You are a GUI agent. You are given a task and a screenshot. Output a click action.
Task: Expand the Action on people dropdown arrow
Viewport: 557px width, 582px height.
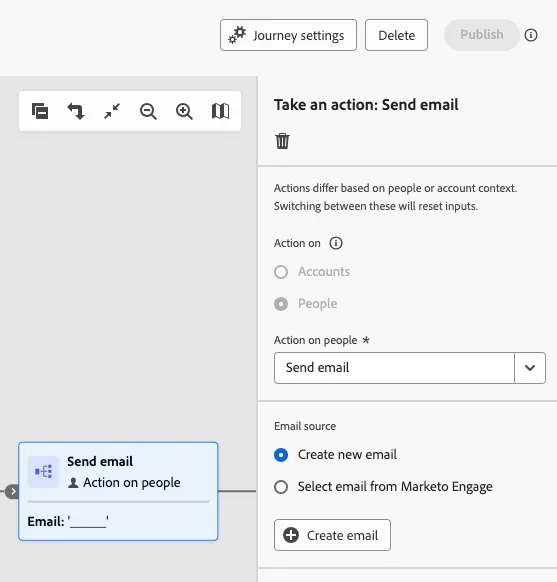[x=530, y=368]
